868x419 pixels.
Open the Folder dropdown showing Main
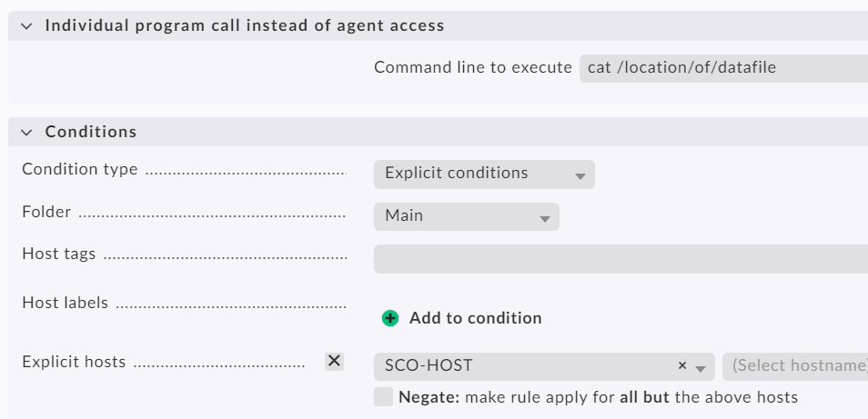click(x=466, y=216)
